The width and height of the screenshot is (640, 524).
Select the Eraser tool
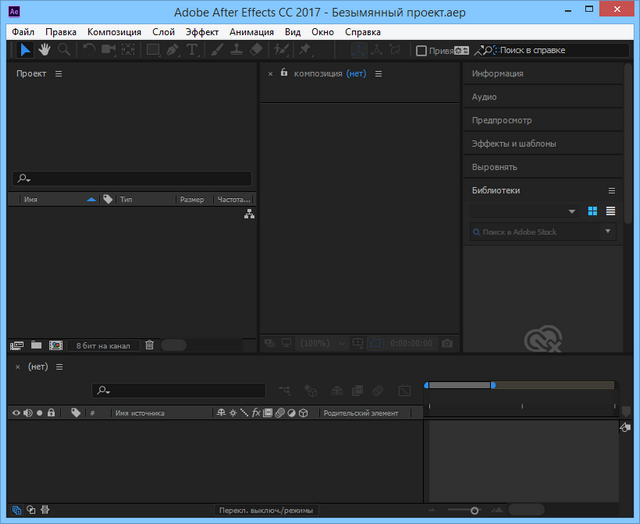[x=256, y=50]
